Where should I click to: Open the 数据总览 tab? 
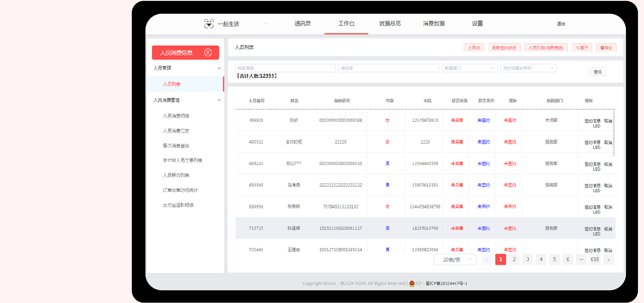390,24
